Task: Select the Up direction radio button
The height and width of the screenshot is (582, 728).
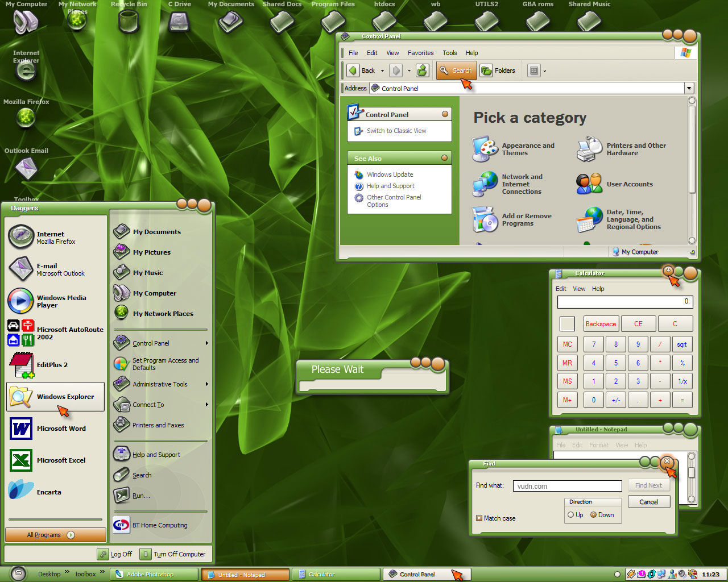Action: click(x=570, y=515)
